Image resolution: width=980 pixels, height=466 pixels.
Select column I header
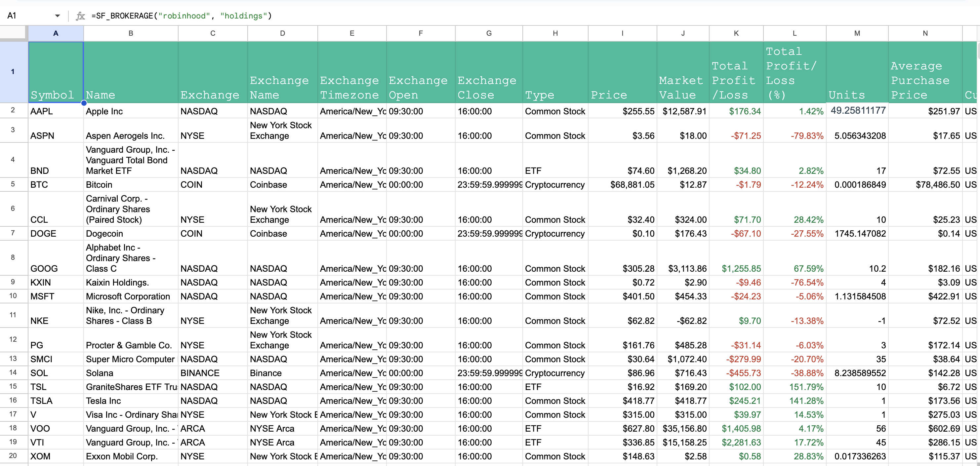[622, 33]
